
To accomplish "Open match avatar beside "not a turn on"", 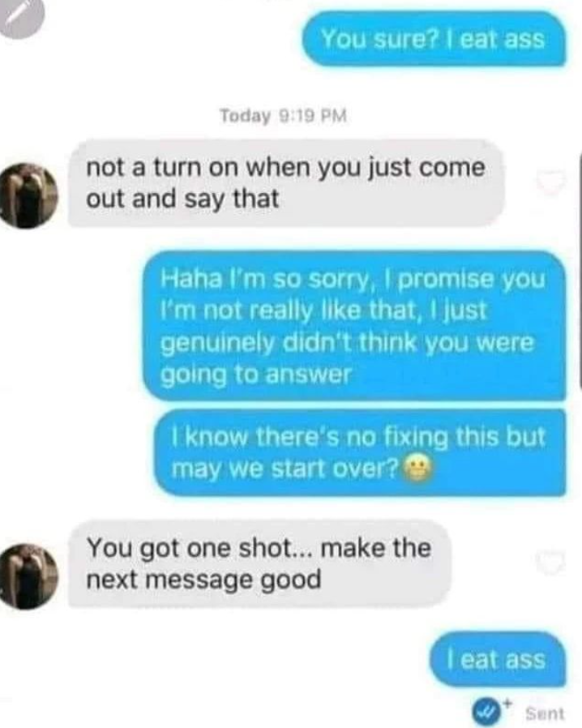I will tap(28, 196).
